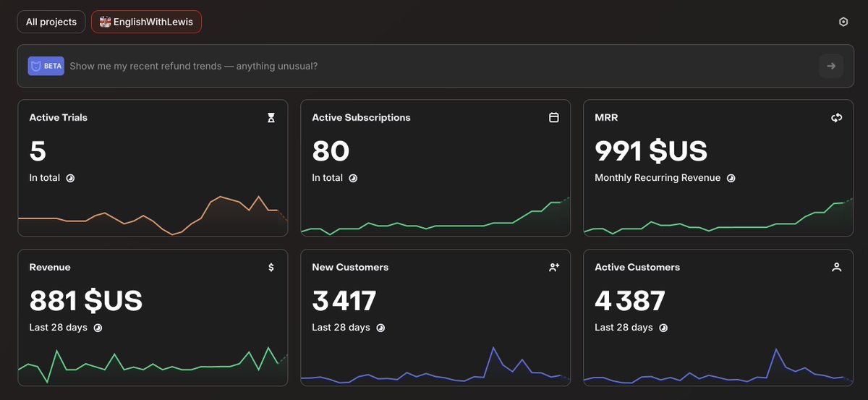
Task: Click In total under Active Subscriptions
Action: coord(328,178)
